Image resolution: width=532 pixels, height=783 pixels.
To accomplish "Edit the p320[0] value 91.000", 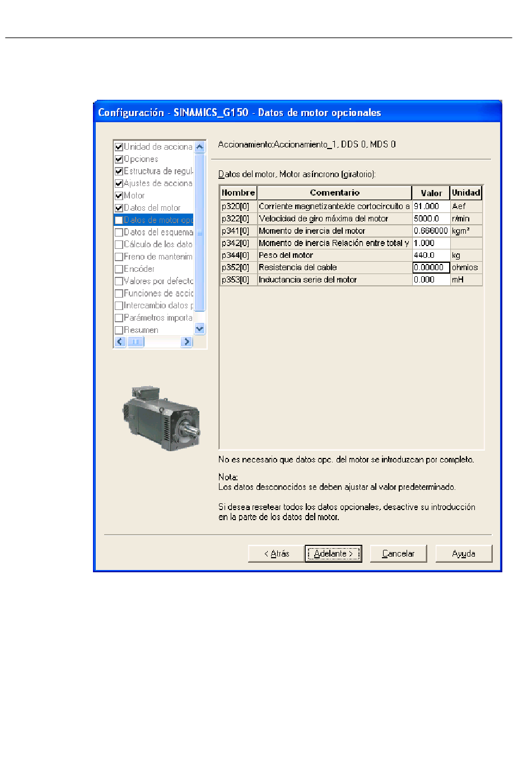I will [x=431, y=206].
